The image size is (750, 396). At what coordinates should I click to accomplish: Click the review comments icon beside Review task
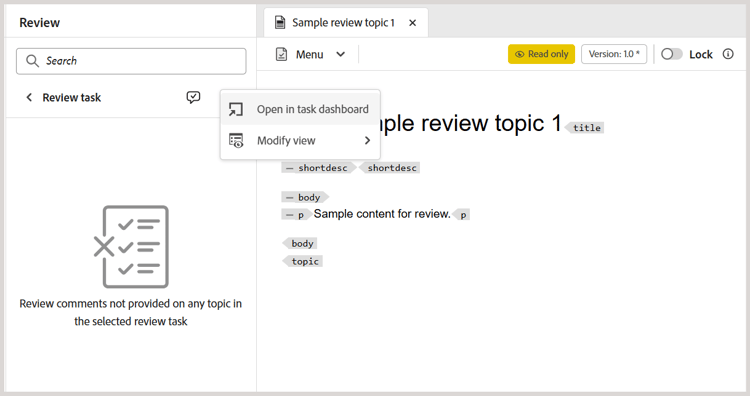coord(193,98)
